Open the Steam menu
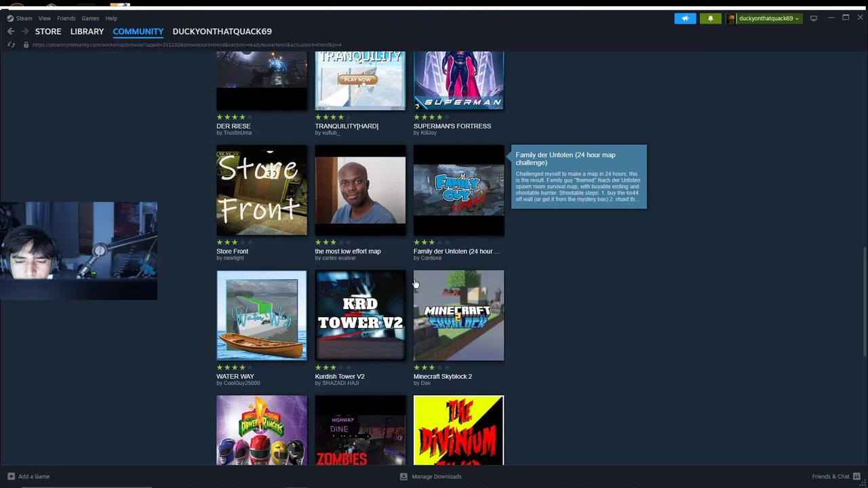This screenshot has width=868, height=488. 24,18
